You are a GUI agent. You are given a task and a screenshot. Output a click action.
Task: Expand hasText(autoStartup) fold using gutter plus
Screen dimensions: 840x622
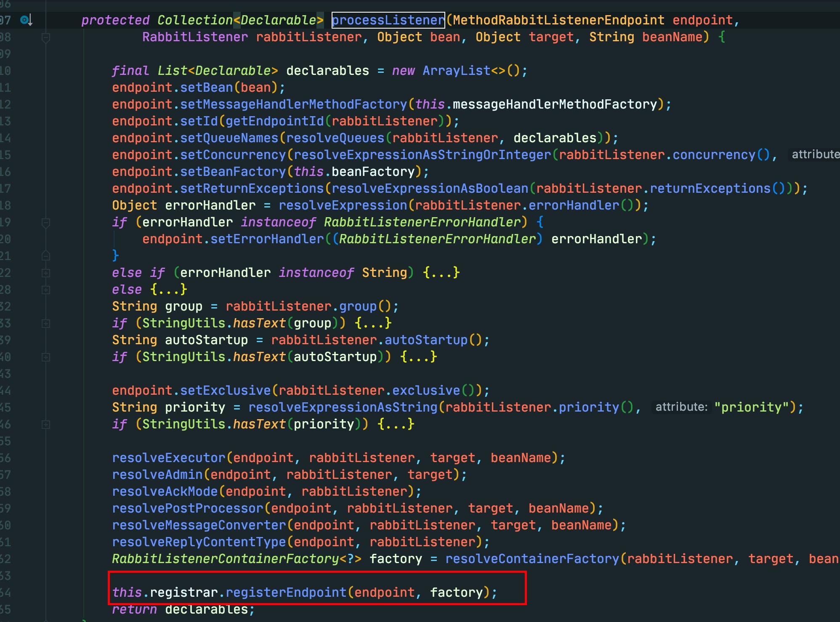(x=46, y=357)
